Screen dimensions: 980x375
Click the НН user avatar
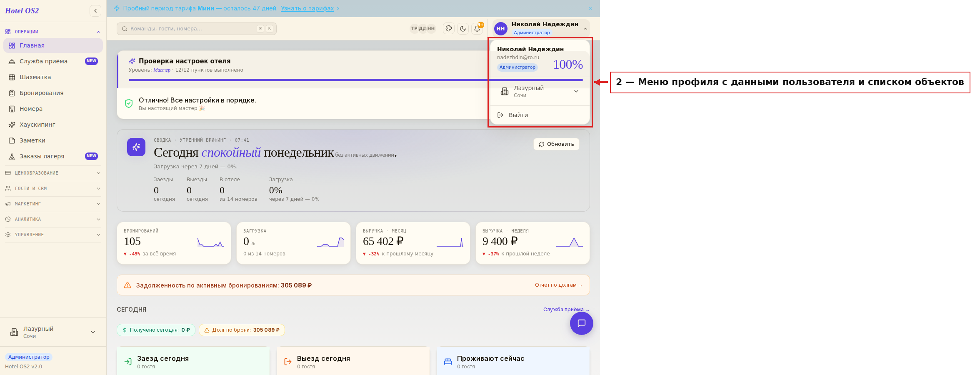pos(500,29)
